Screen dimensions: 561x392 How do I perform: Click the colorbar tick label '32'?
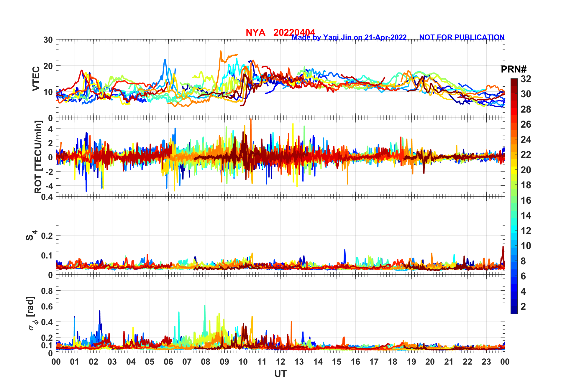tap(526, 79)
